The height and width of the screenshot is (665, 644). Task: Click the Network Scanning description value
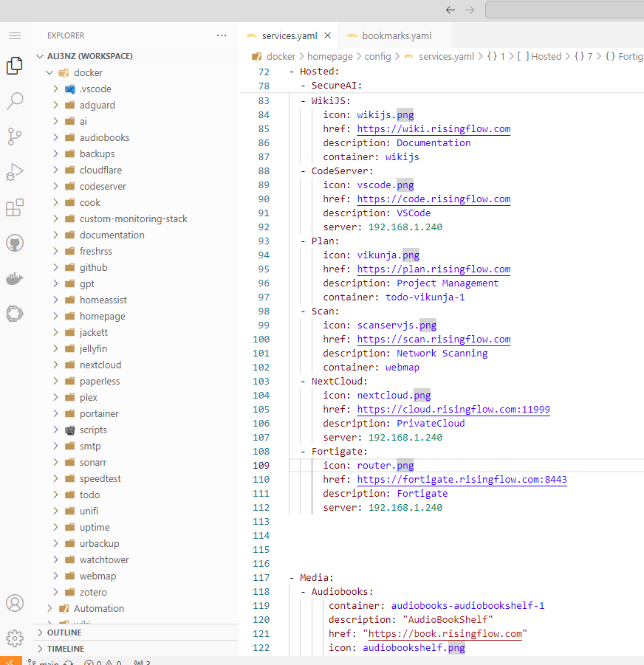click(x=442, y=354)
